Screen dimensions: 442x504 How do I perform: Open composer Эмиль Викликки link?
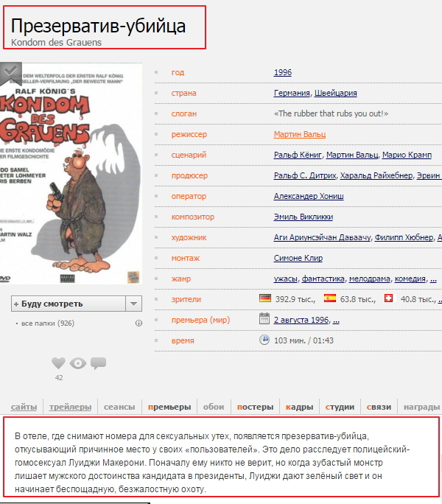tap(303, 217)
